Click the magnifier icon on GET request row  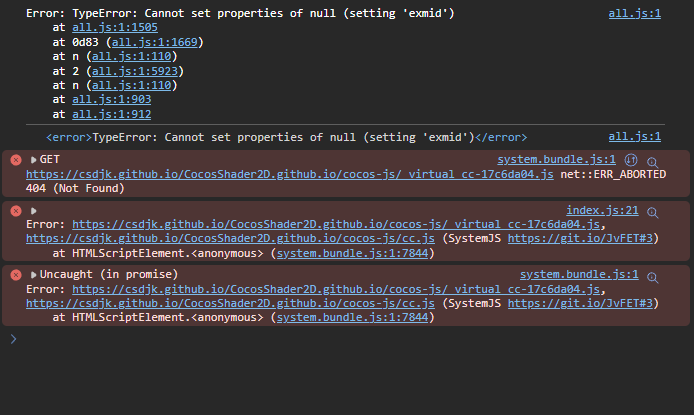click(652, 161)
